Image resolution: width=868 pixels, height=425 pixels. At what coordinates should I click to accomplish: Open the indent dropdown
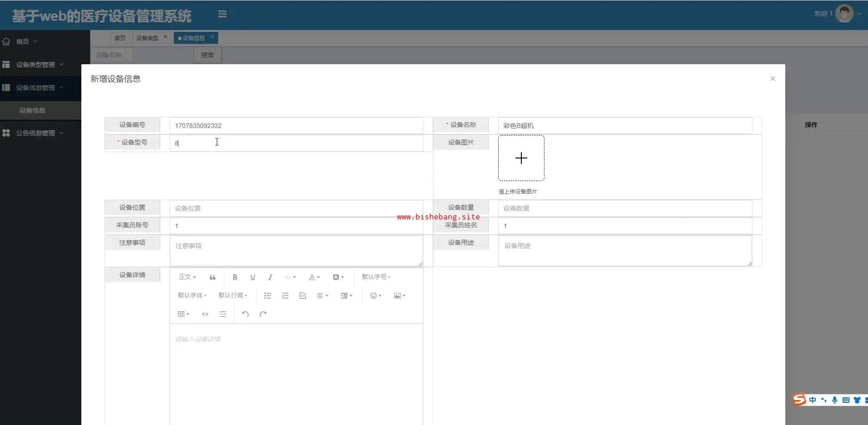coord(346,296)
